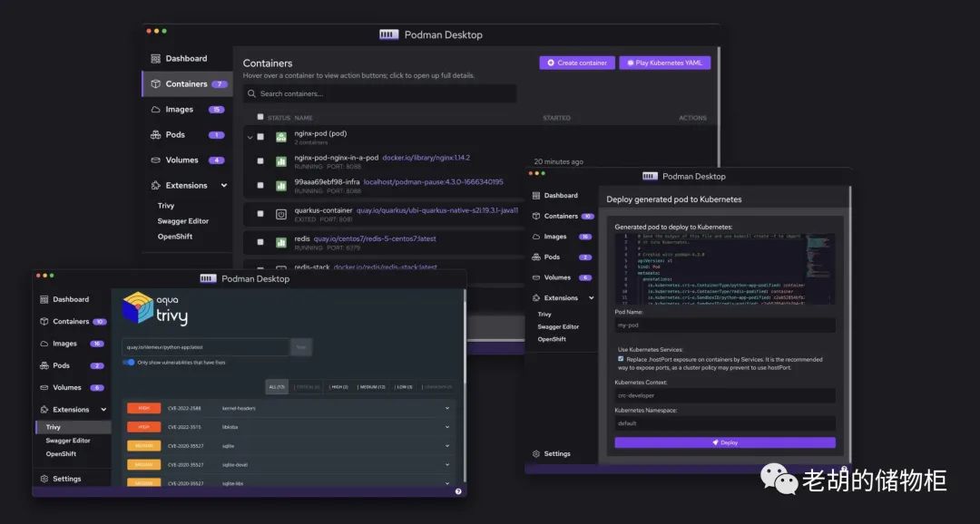The height and width of the screenshot is (524, 980).
Task: Collapse Extensions chevron in Trivy window sidebar
Action: (x=103, y=410)
